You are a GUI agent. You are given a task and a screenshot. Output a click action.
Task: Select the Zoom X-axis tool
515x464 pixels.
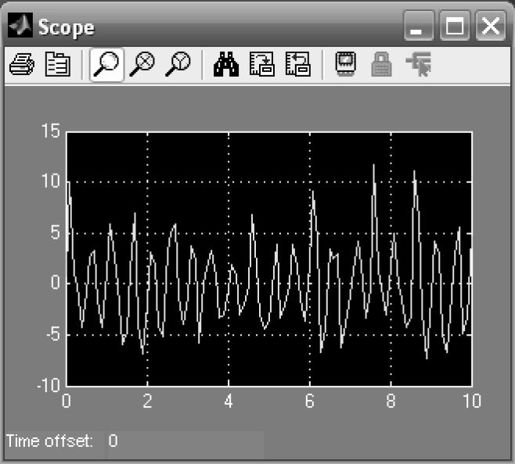click(142, 64)
